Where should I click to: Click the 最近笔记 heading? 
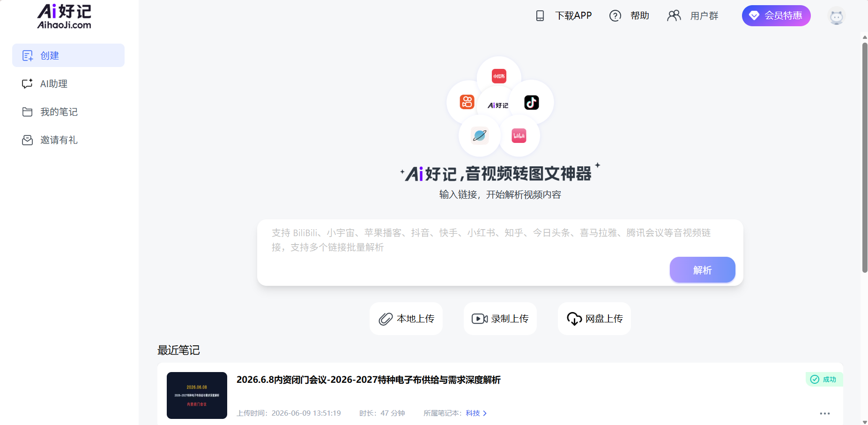tap(178, 350)
